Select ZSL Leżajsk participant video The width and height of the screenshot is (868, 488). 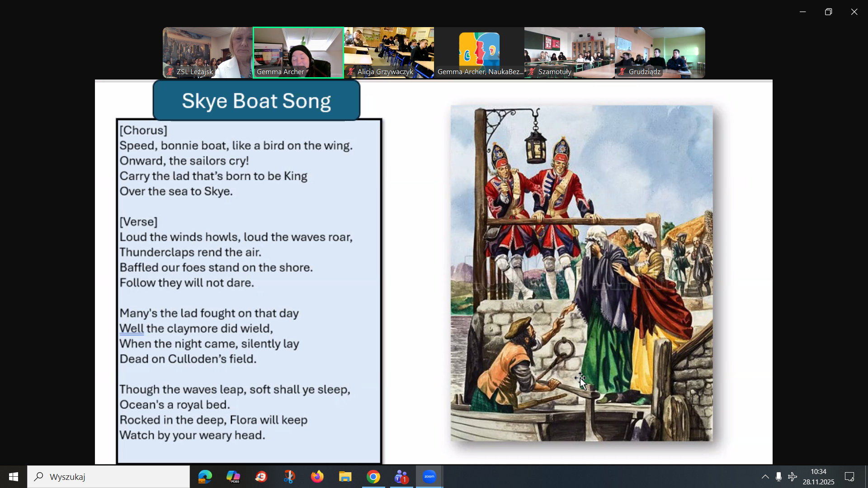208,52
